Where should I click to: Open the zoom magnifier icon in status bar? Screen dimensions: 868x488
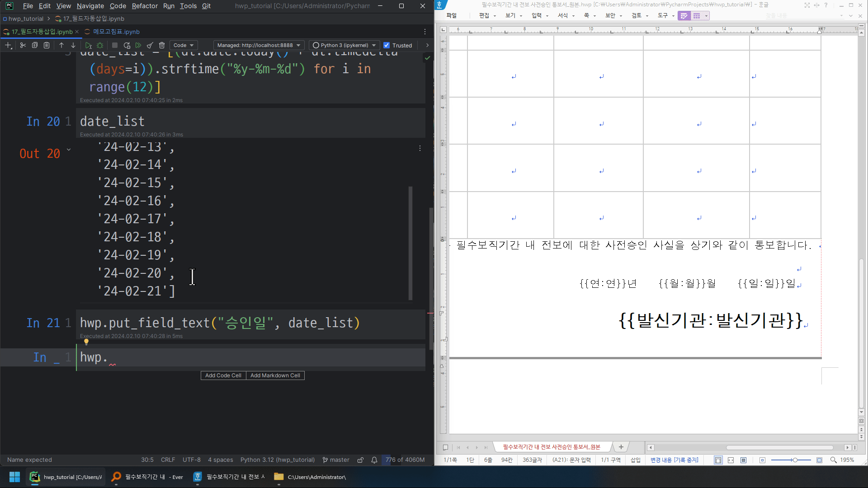pos(833,460)
